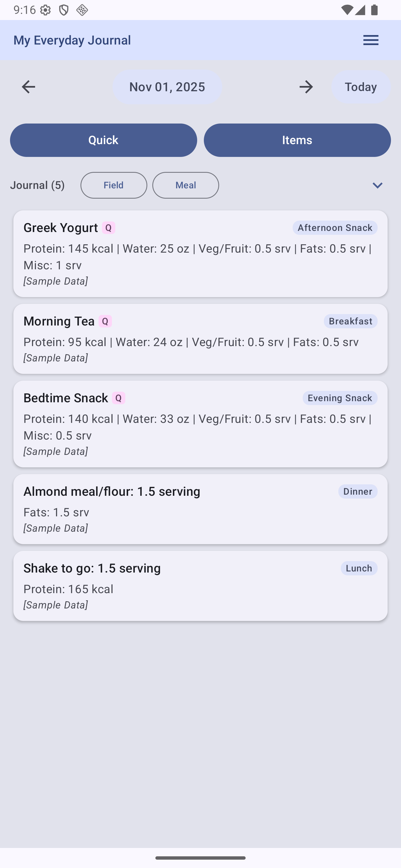Tap the Q badge on Greek Yogurt
The image size is (401, 868).
[109, 228]
